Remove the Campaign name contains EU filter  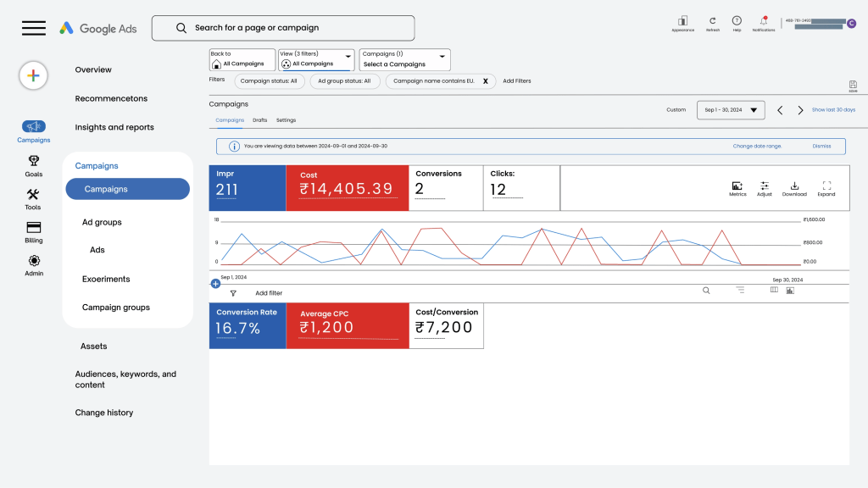[484, 80]
